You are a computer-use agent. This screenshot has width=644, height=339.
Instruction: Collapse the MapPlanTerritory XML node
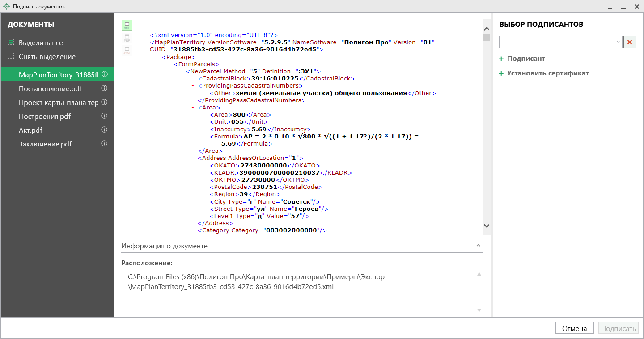point(146,42)
